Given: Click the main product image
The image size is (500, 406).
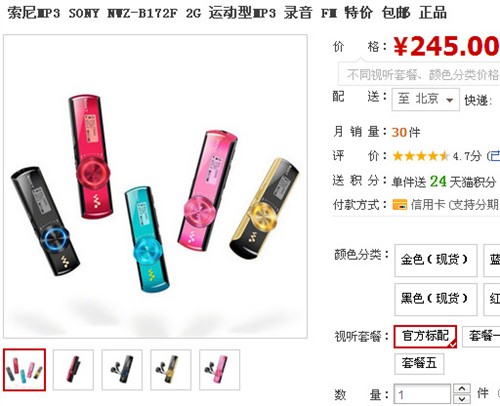Looking at the screenshot, I should pyautogui.click(x=155, y=186).
